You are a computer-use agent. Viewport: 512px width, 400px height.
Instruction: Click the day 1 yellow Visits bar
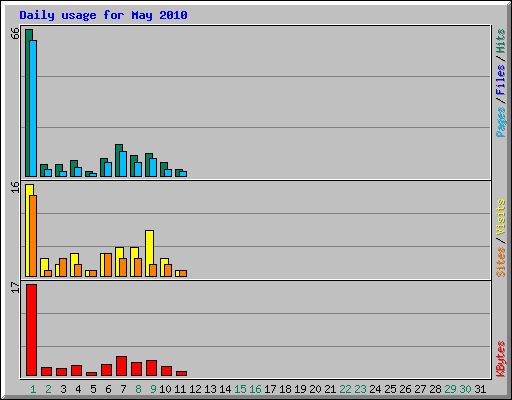click(28, 230)
